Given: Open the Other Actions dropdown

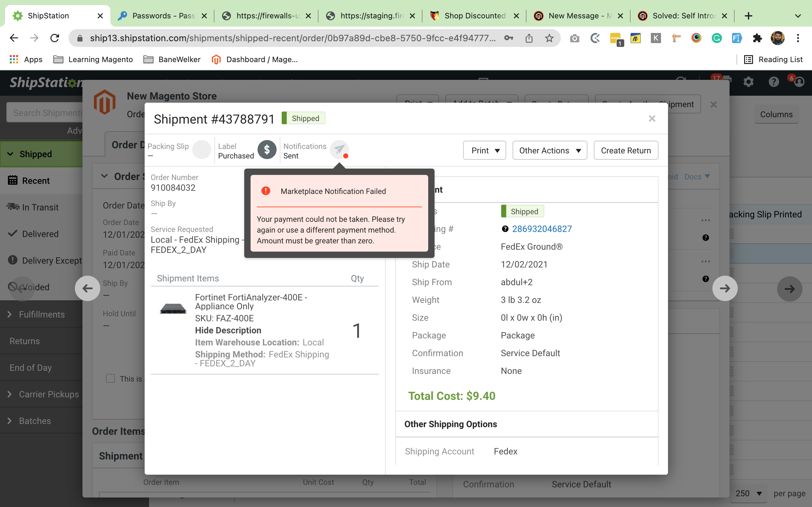Looking at the screenshot, I should pyautogui.click(x=549, y=150).
